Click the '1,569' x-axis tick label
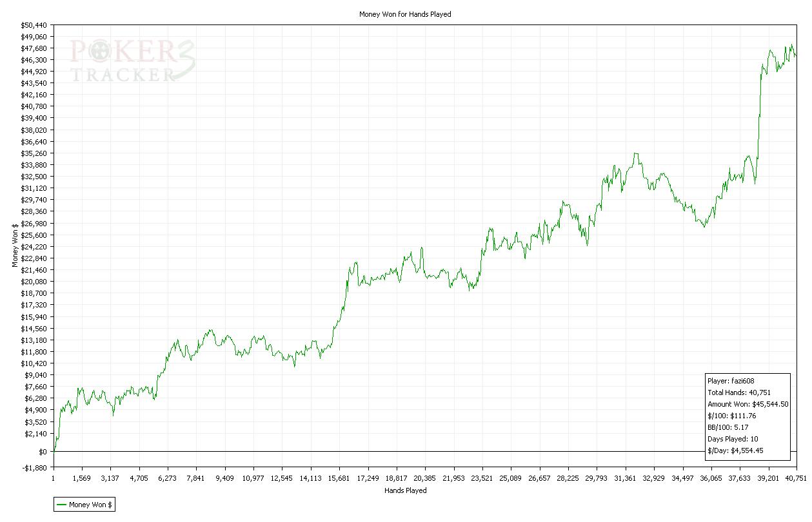Viewport: 812px width, 522px height. click(82, 479)
